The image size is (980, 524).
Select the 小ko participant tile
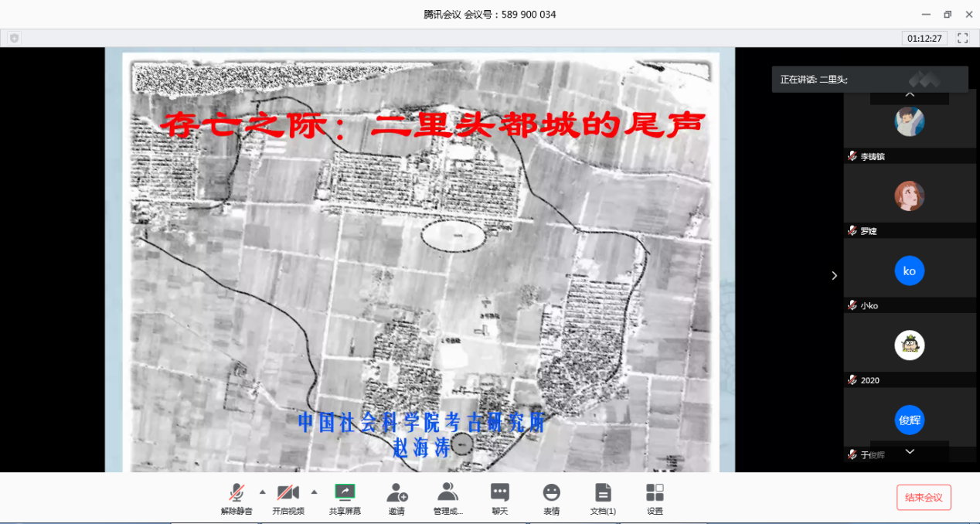(910, 271)
